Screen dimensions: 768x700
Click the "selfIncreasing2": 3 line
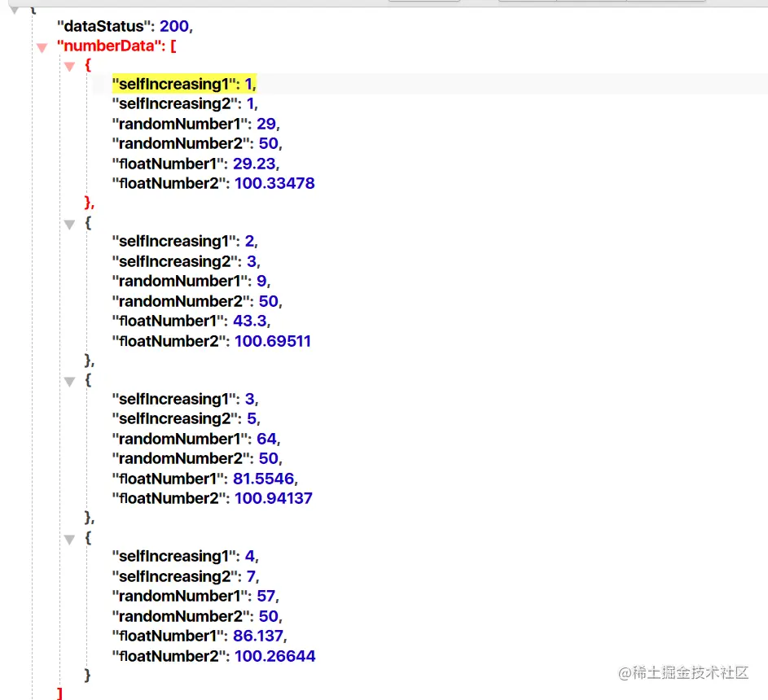(x=187, y=261)
